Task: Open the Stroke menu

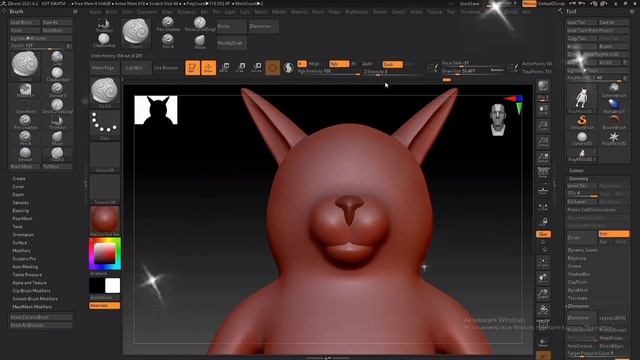Action: (416, 12)
